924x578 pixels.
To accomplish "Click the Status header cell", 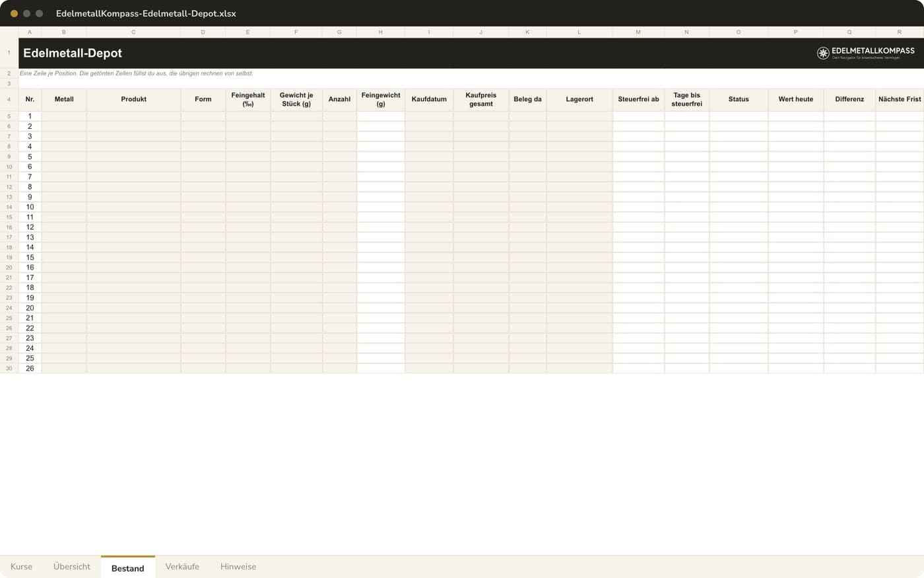I will click(x=739, y=99).
